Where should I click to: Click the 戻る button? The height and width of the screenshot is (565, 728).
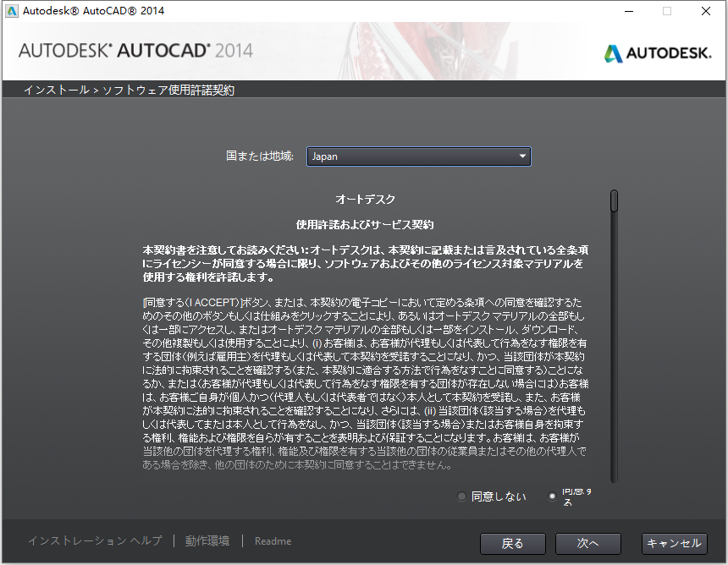(513, 543)
